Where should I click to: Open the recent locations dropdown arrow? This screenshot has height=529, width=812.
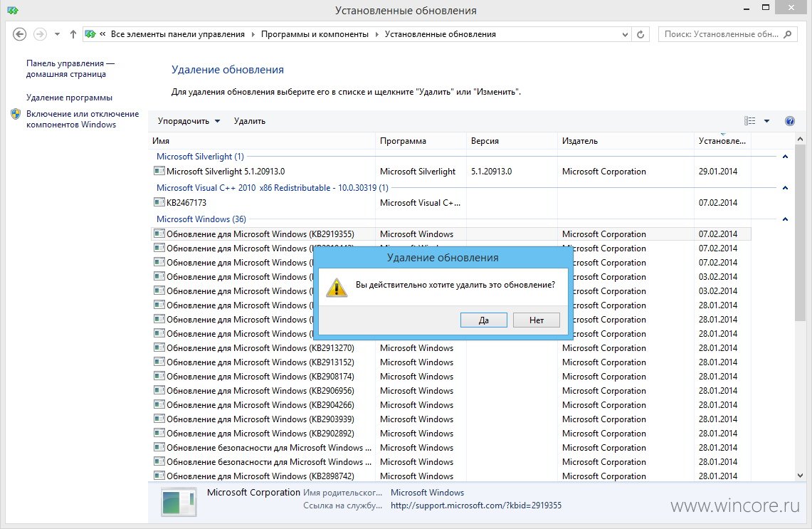57,34
